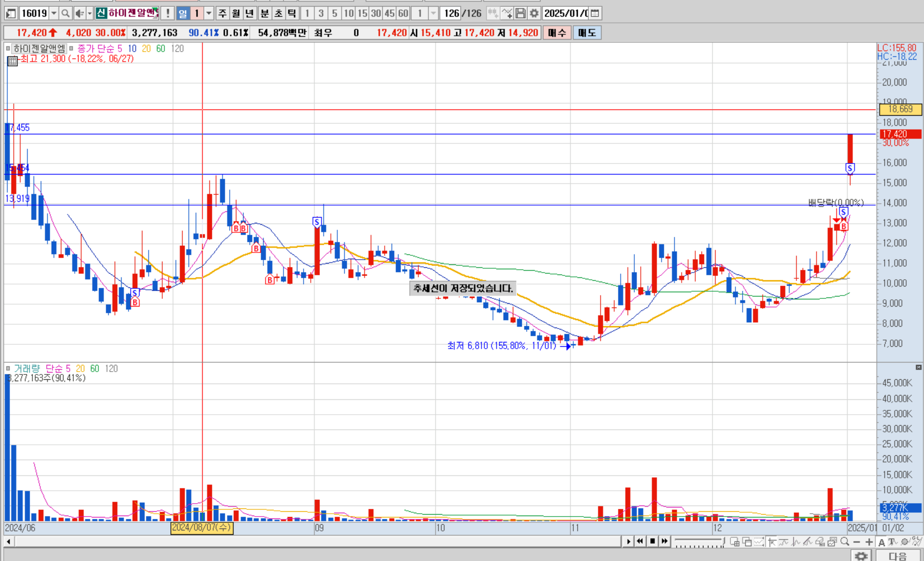Open chart settings gear in top toolbar

click(x=534, y=13)
